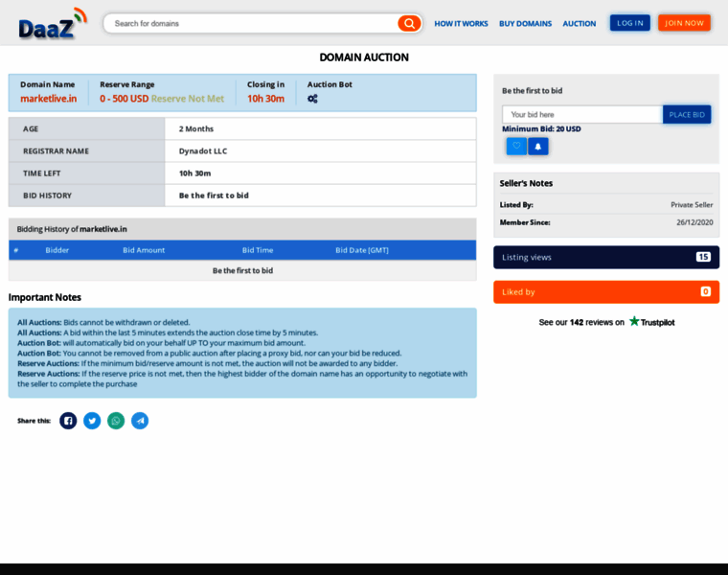Viewport: 728px width, 575px height.
Task: Share on Facebook icon
Action: coord(68,421)
